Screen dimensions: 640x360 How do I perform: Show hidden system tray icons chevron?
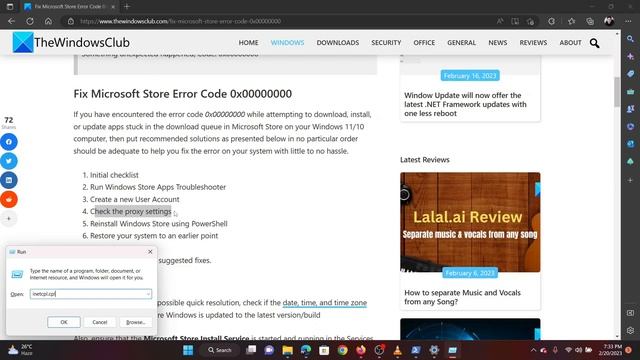[533, 350]
